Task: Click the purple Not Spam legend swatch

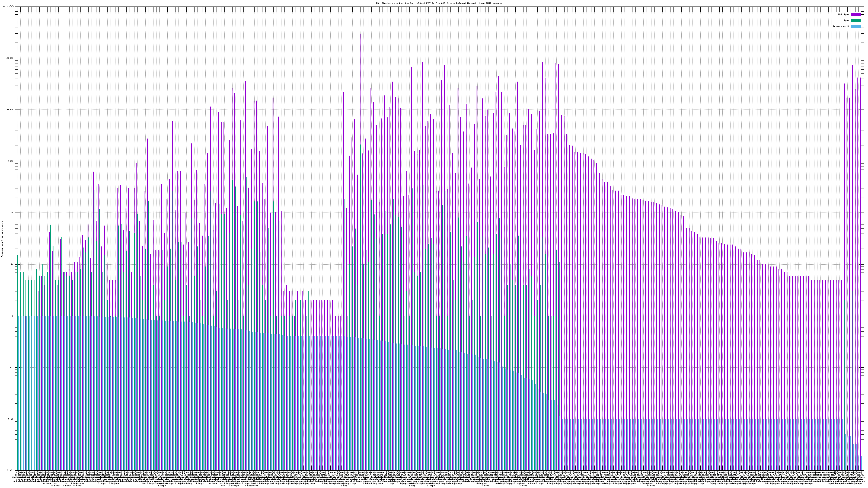Action: click(x=856, y=14)
